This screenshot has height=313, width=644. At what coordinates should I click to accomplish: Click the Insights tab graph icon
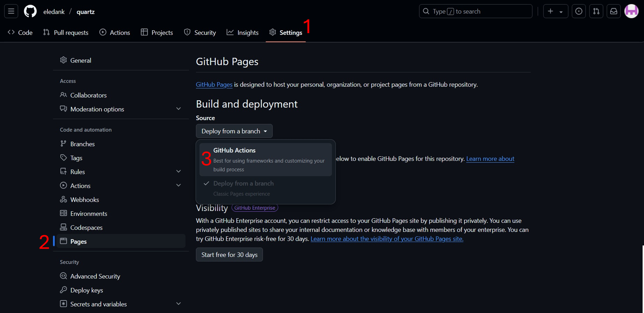point(230,32)
